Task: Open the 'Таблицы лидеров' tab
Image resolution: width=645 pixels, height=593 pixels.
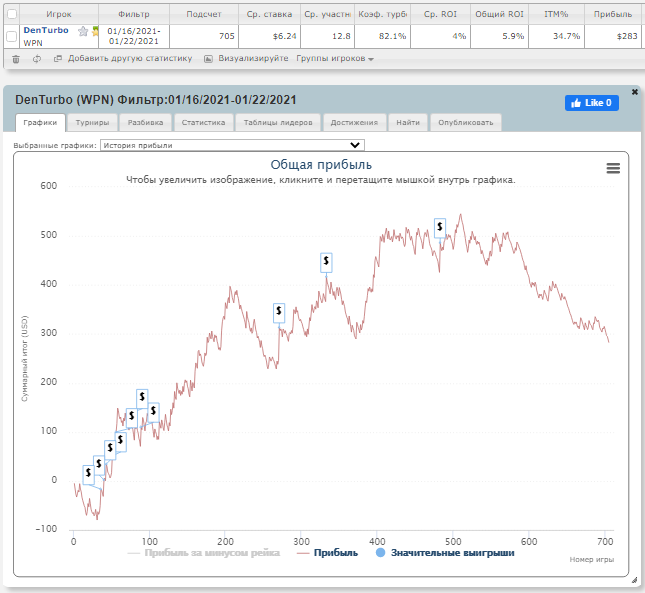Action: click(278, 123)
